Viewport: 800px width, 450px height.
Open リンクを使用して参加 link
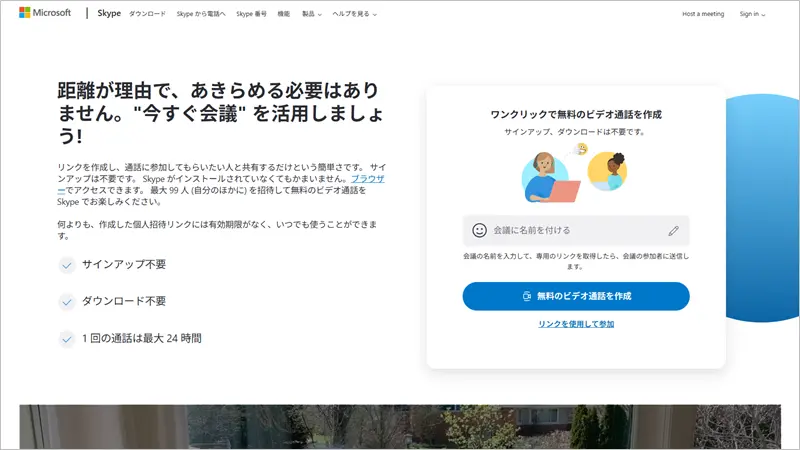pos(576,324)
